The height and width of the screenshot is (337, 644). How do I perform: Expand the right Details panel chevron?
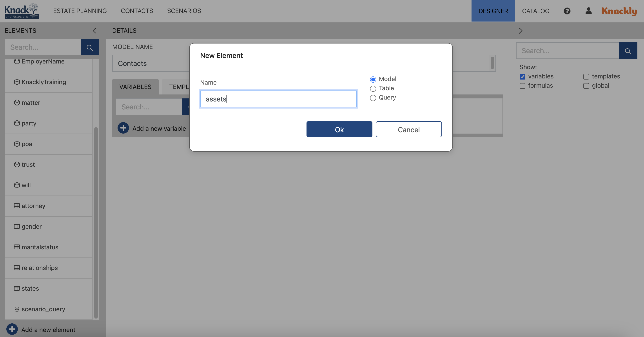click(521, 31)
